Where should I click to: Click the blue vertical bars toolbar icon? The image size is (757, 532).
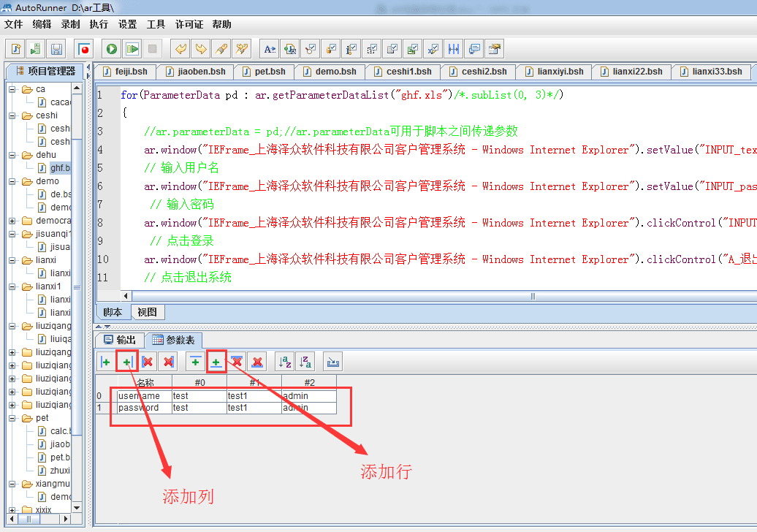pyautogui.click(x=454, y=49)
